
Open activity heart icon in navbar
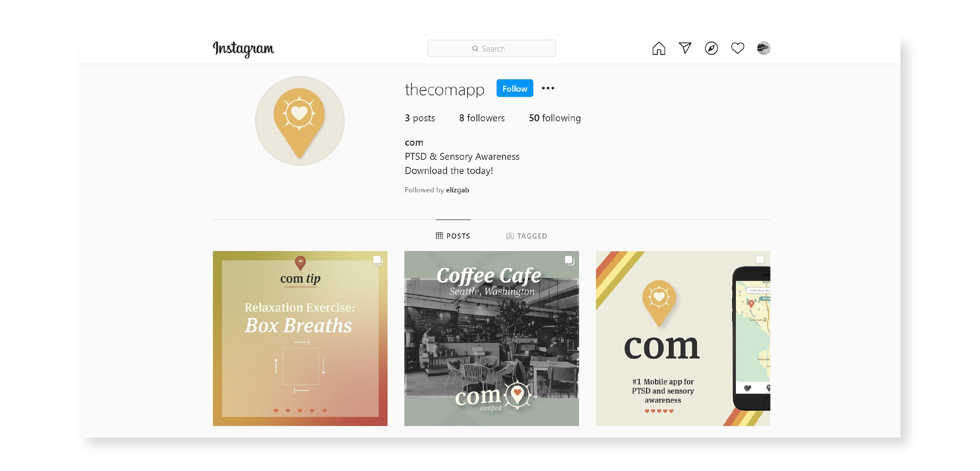coord(737,48)
